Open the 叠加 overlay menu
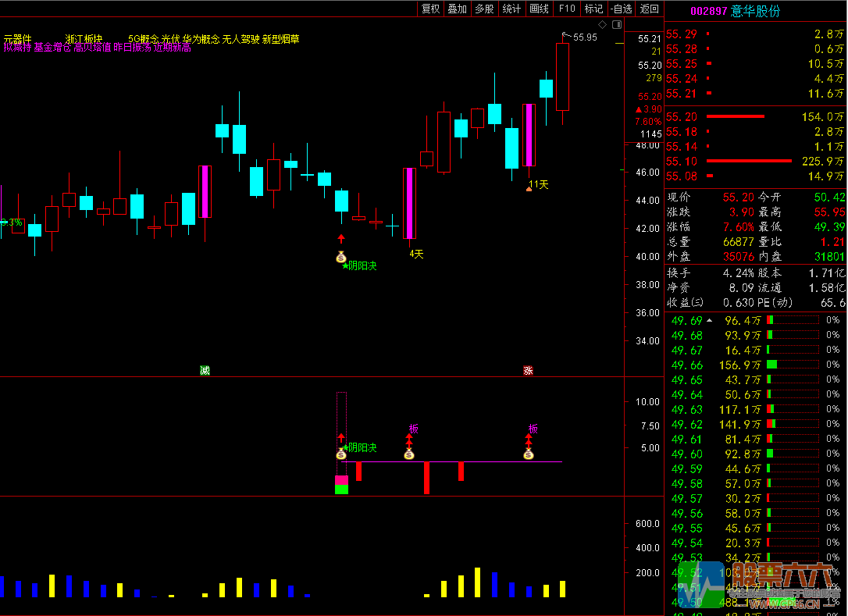 (x=457, y=9)
